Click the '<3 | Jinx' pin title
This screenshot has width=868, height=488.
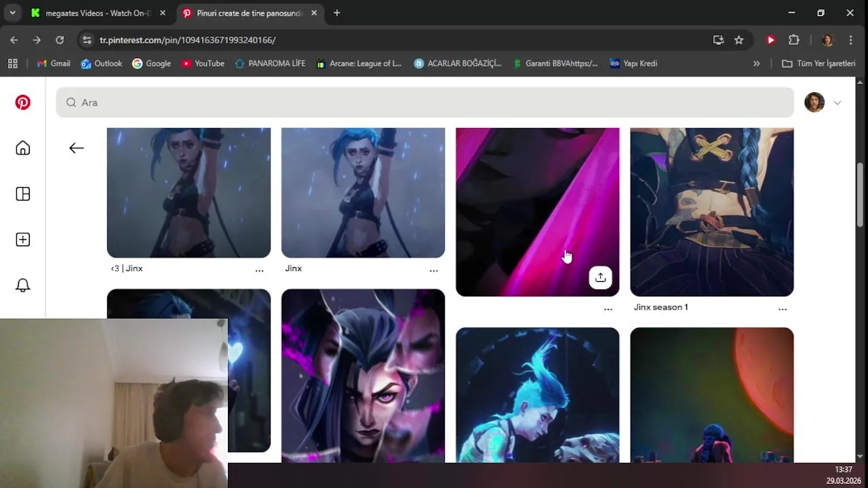coord(127,268)
